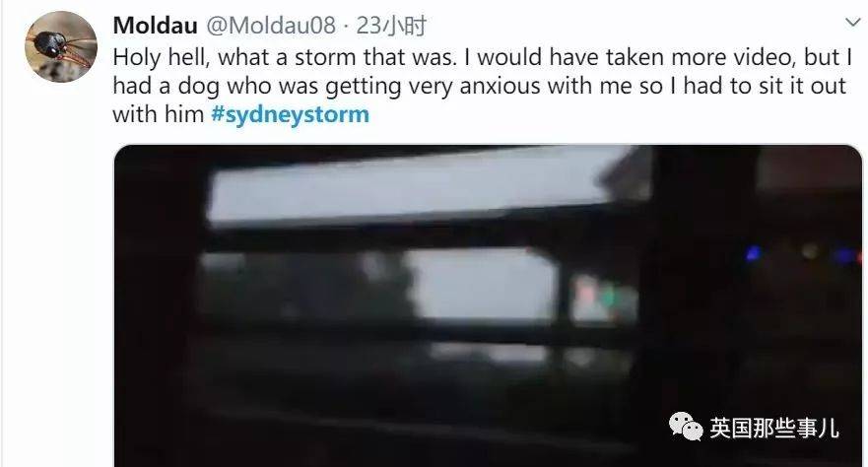Open the Moldau display name
This screenshot has width=868, height=467.
155,26
